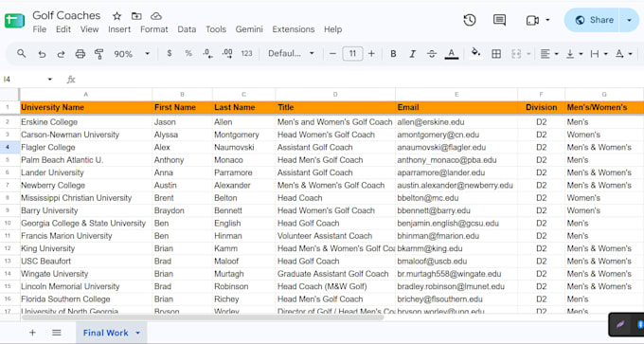The height and width of the screenshot is (344, 644).
Task: Open the File menu
Action: [x=40, y=29]
